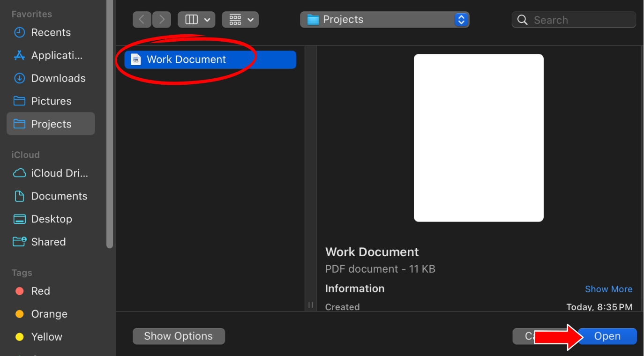
Task: Click the 'Today, 8:35 PM' created date
Action: 599,307
